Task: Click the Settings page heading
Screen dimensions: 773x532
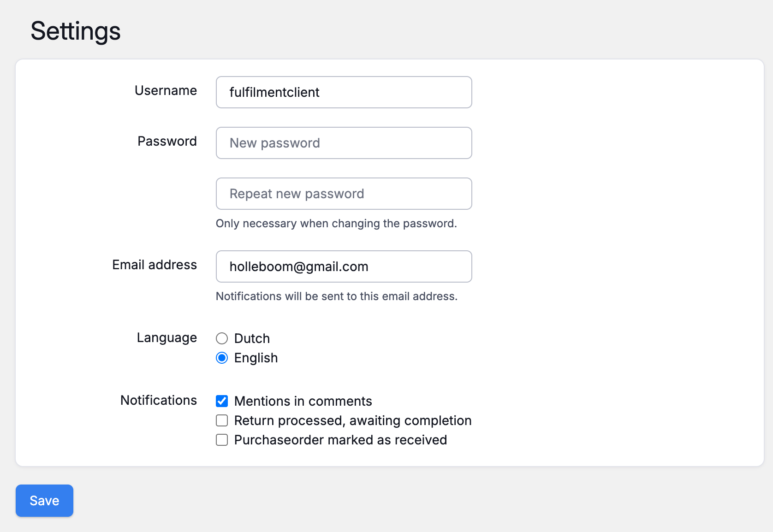Action: point(75,31)
